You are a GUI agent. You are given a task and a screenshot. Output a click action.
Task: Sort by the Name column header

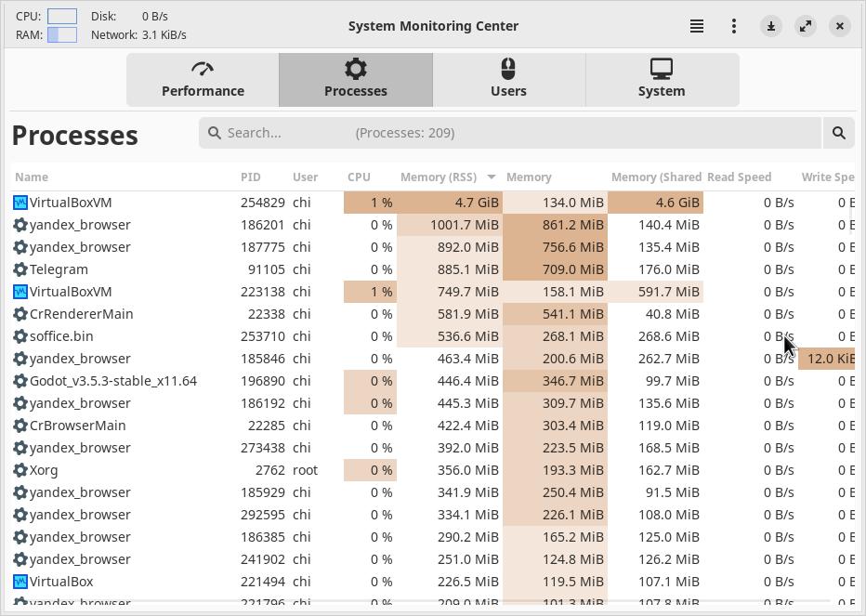[x=32, y=177]
